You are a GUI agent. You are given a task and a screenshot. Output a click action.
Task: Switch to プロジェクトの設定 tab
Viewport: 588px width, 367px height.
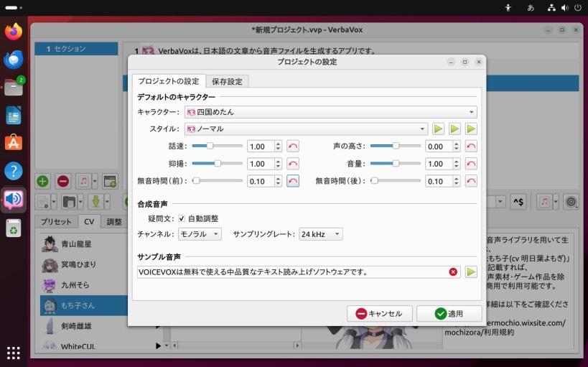tap(169, 81)
